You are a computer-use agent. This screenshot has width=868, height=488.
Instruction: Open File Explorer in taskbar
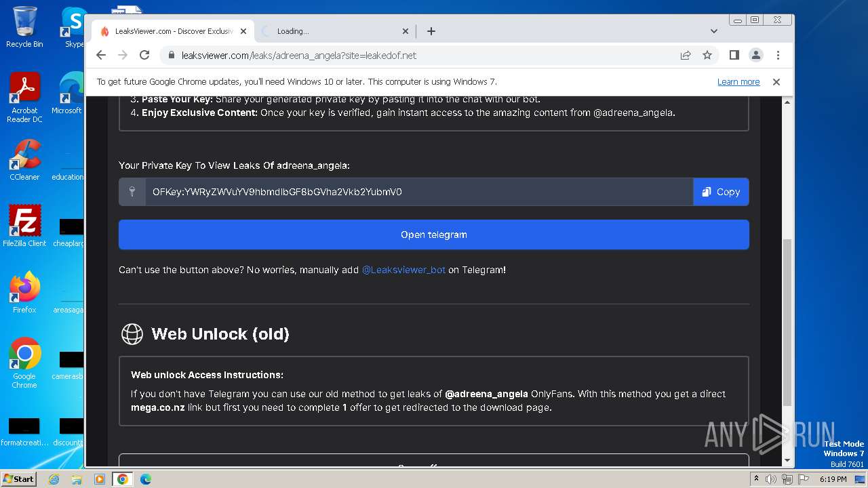[77, 479]
